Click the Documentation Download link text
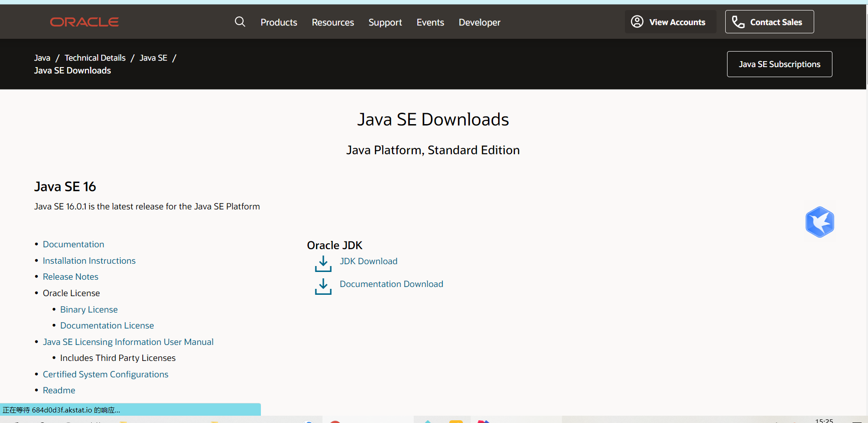The height and width of the screenshot is (423, 868). (x=391, y=284)
